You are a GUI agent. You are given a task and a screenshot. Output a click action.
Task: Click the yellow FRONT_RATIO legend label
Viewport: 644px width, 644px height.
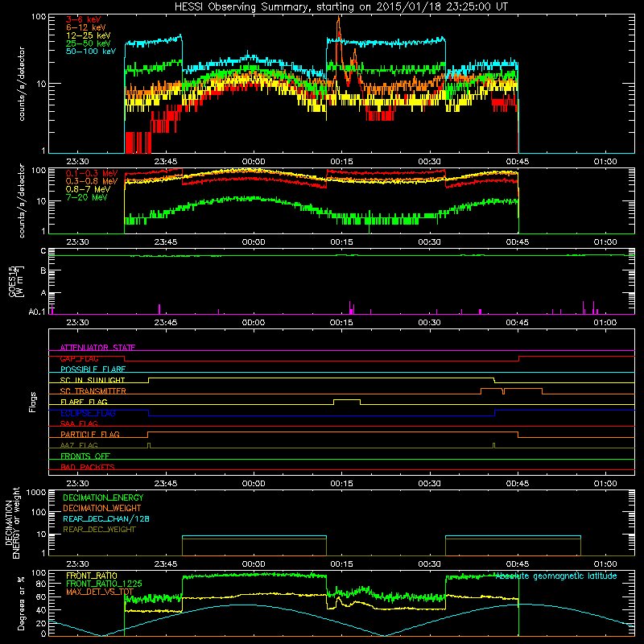pyautogui.click(x=92, y=576)
